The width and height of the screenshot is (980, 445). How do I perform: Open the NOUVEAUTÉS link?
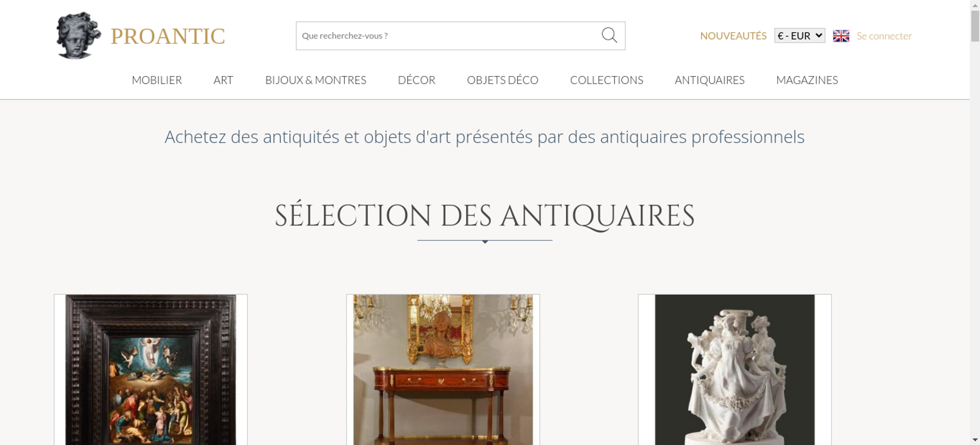[733, 36]
